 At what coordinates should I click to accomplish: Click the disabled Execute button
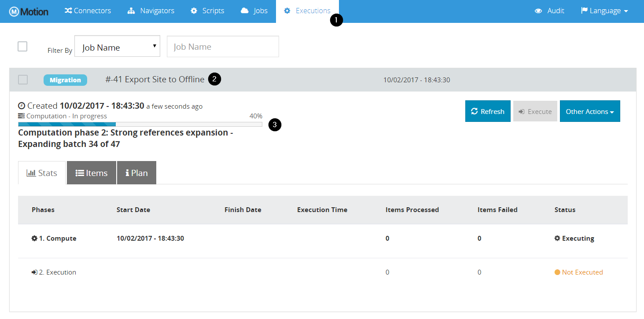[x=535, y=111]
